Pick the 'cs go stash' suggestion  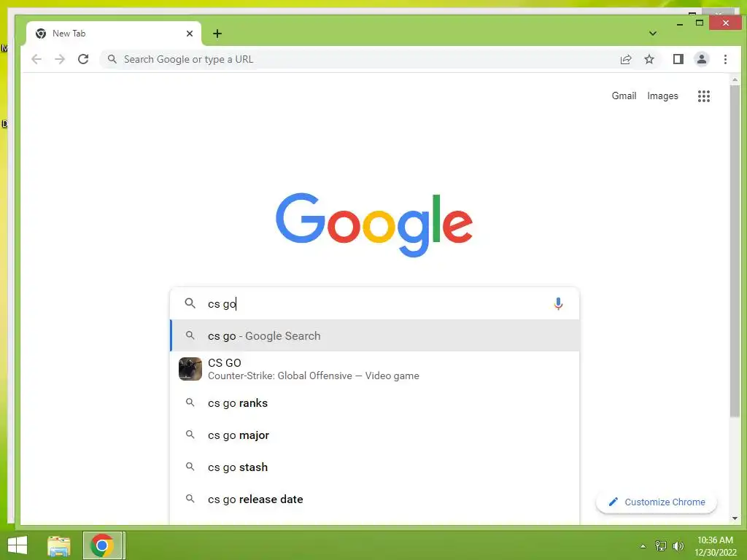[x=375, y=467]
